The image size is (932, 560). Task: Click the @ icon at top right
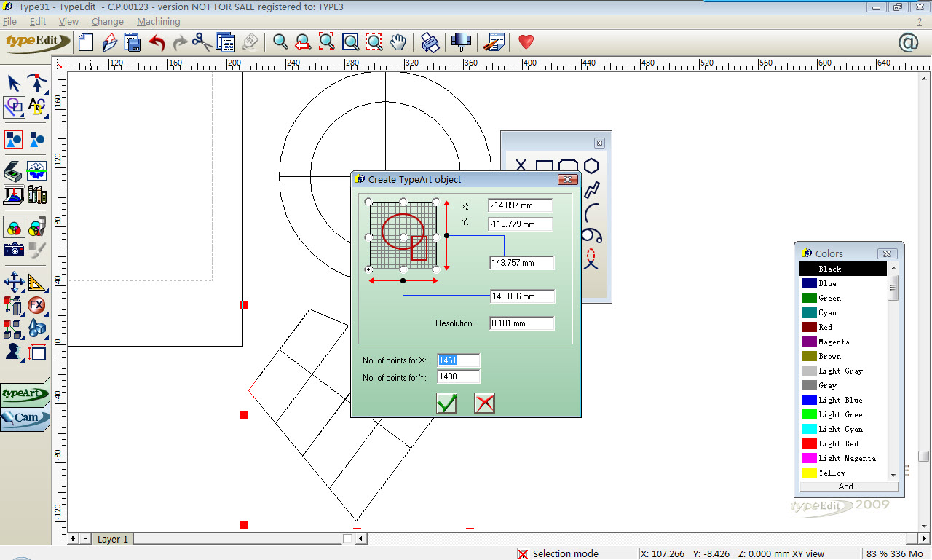coord(908,43)
